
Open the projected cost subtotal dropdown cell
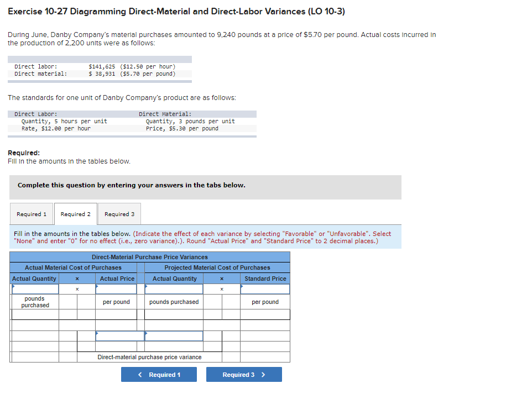pos(173,336)
